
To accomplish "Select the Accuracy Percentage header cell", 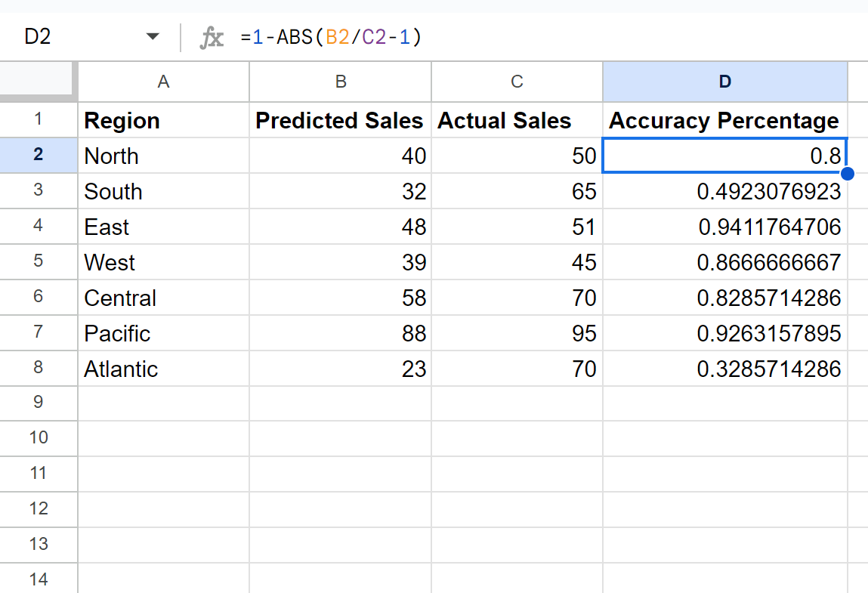I will pos(724,120).
